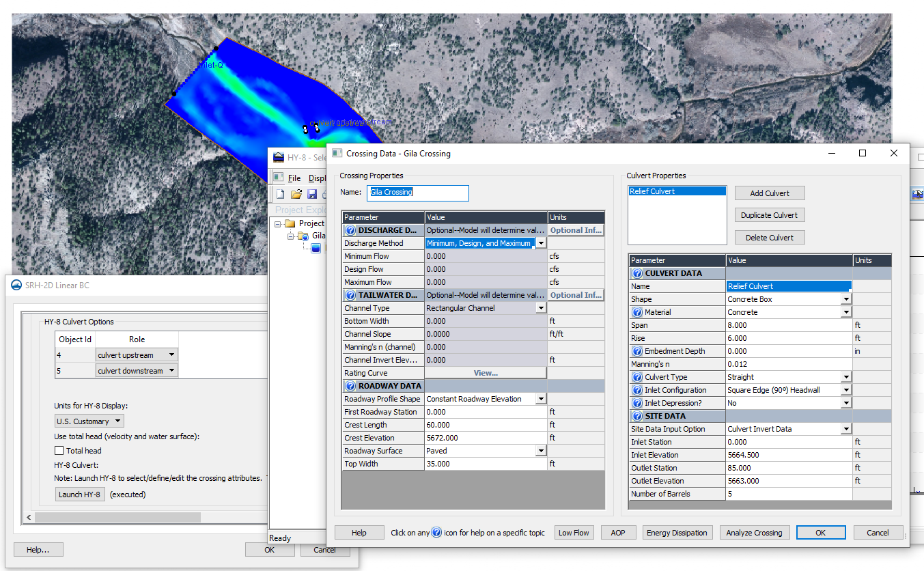
Task: Click the ROADWAY DATA help icon
Action: click(350, 386)
